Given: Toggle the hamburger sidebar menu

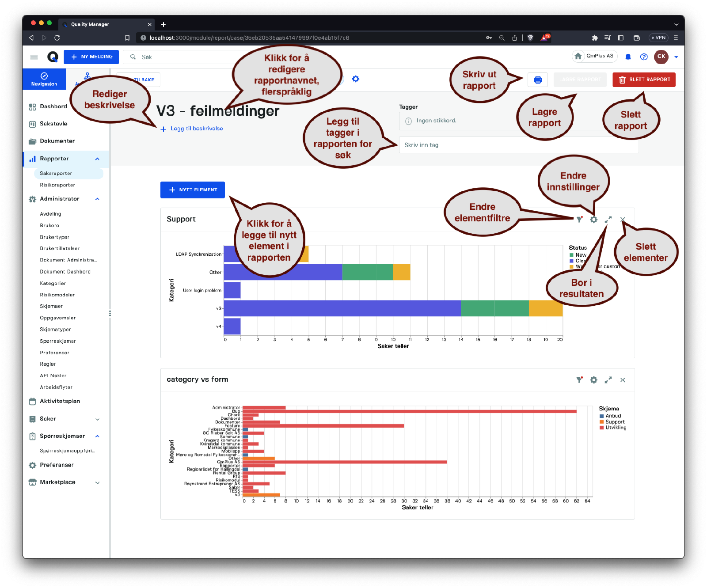Looking at the screenshot, I should pyautogui.click(x=34, y=57).
